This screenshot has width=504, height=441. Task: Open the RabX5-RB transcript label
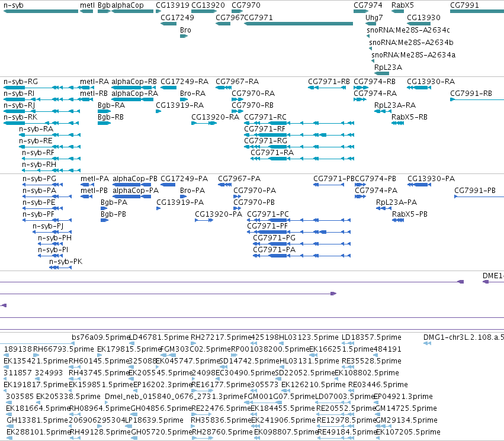[x=409, y=117]
